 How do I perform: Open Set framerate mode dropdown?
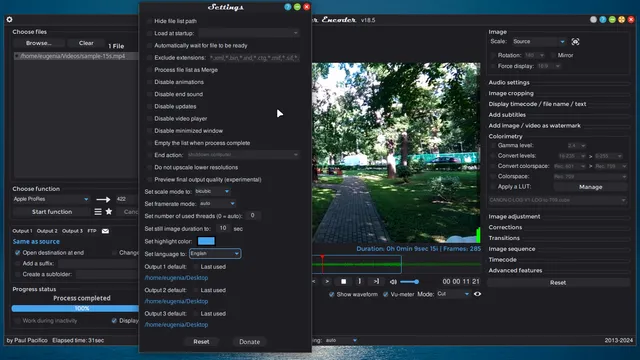click(217, 203)
